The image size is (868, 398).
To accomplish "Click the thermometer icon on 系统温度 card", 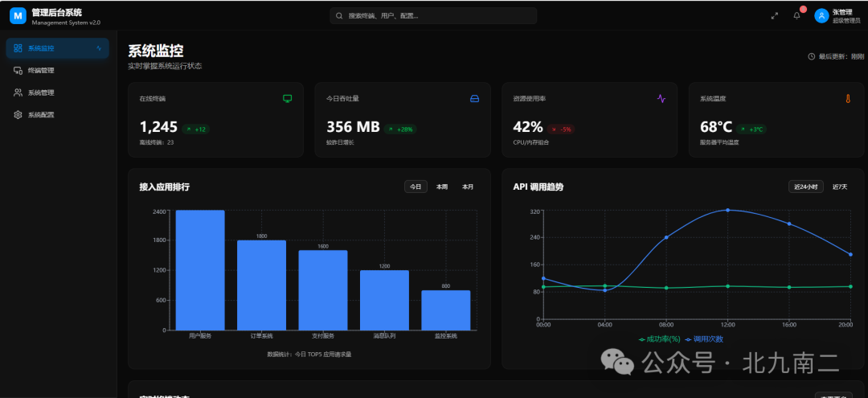I will click(848, 99).
